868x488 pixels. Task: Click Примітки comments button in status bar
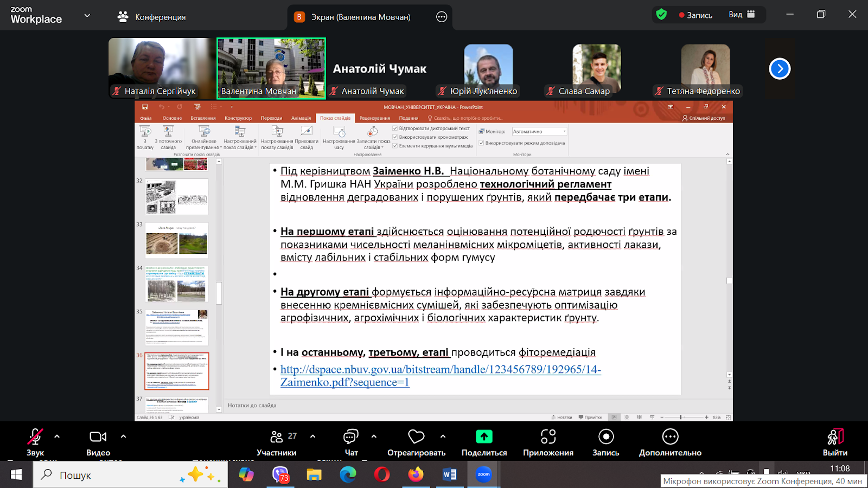pyautogui.click(x=590, y=418)
